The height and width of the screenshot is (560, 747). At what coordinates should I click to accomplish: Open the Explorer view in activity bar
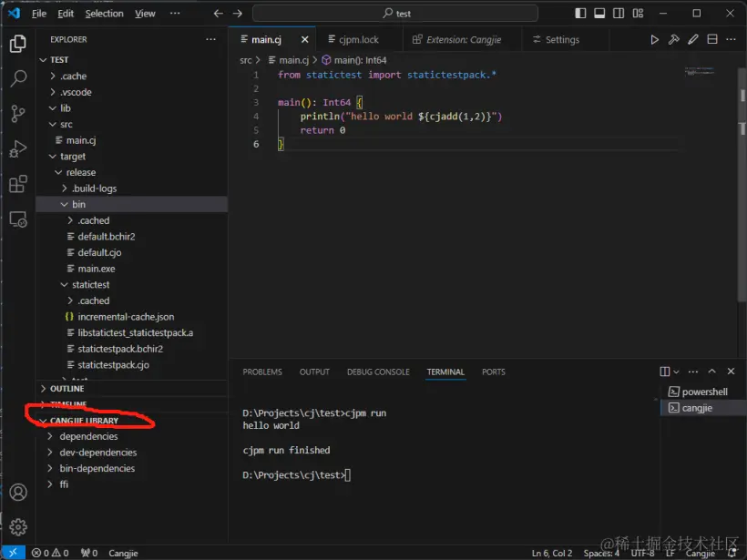[18, 44]
